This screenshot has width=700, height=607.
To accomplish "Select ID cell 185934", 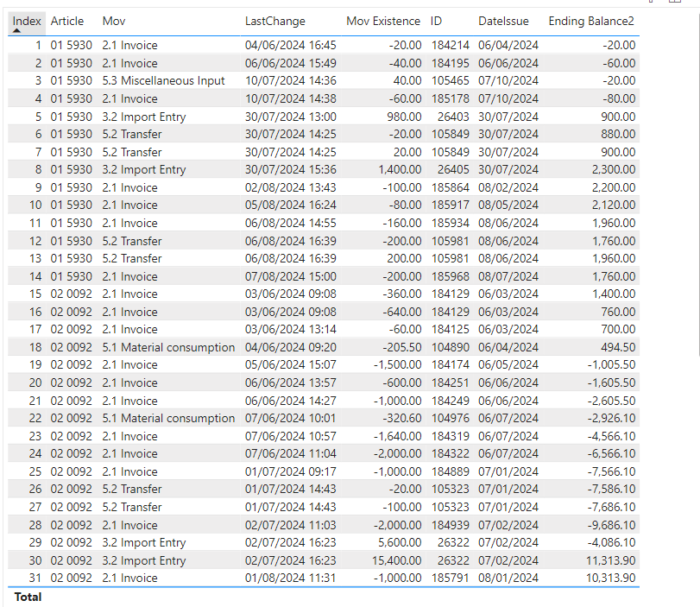I will [x=450, y=223].
